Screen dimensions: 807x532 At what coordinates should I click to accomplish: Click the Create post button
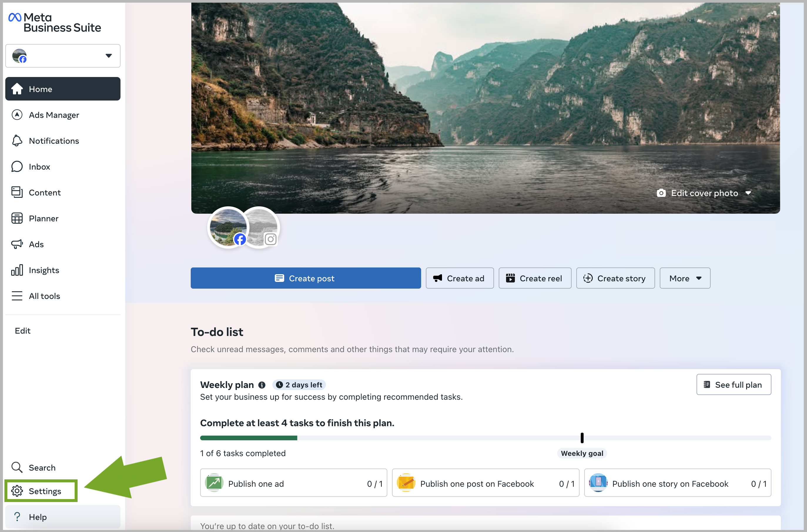(x=306, y=278)
